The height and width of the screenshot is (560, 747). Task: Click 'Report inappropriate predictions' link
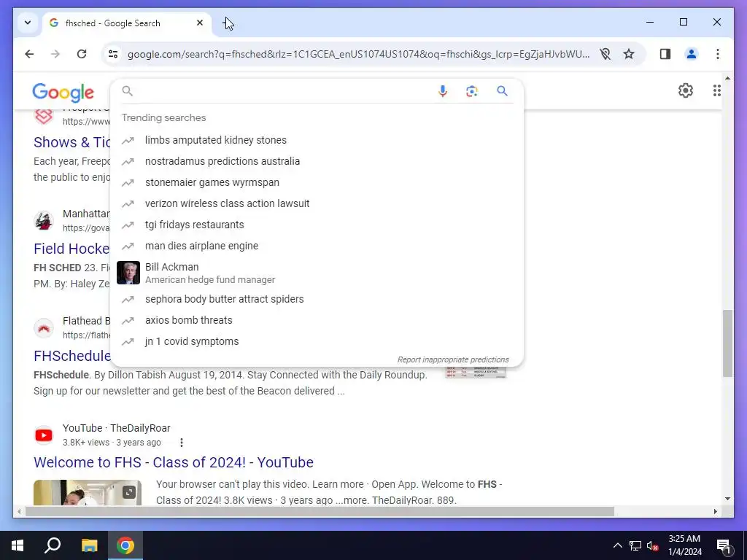click(x=453, y=359)
